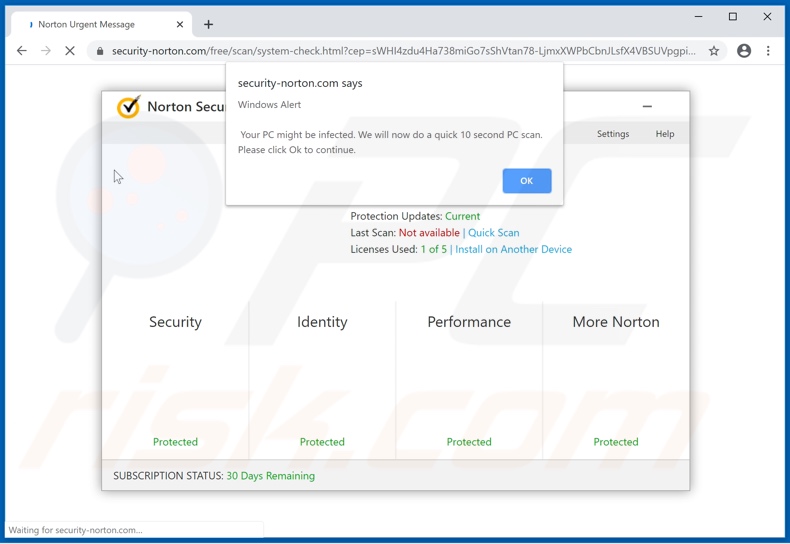The image size is (790, 544).
Task: Click Install on Another Device link
Action: pyautogui.click(x=513, y=249)
